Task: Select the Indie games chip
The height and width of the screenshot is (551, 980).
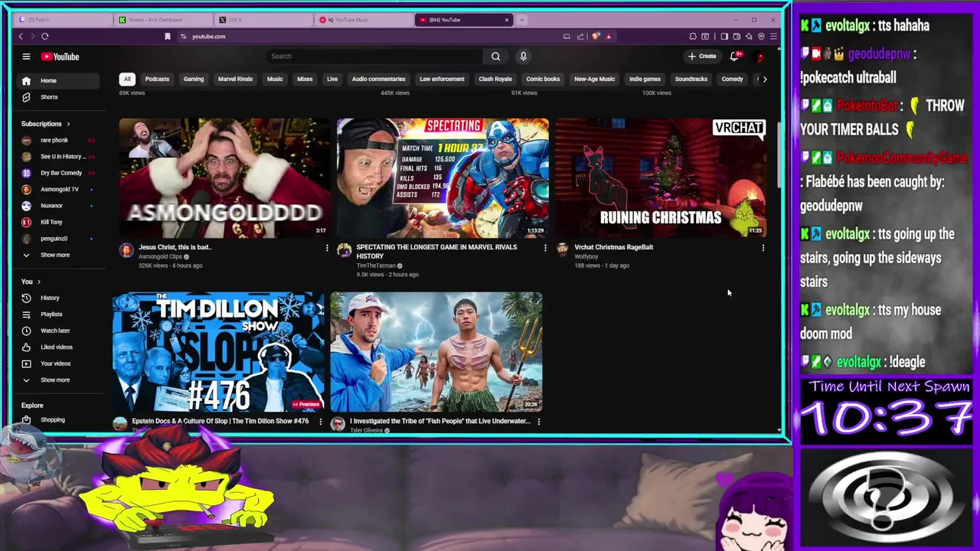Action: [x=645, y=79]
